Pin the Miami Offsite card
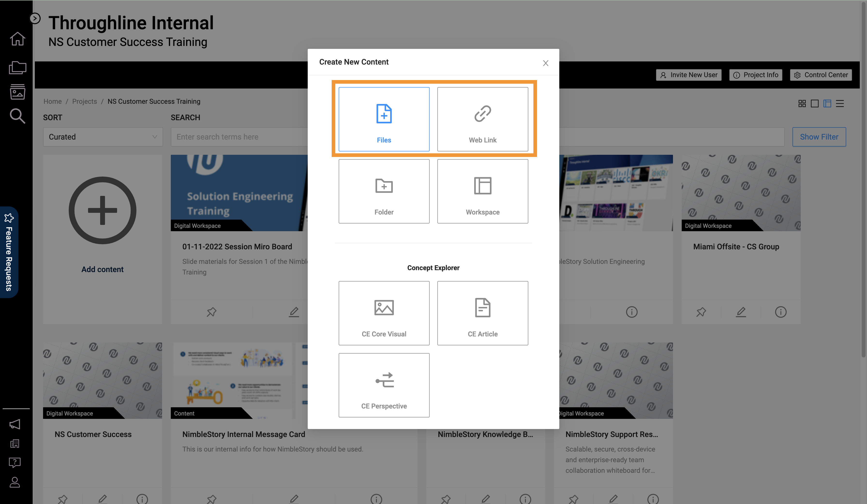Viewport: 867px width, 504px height. coord(701,312)
